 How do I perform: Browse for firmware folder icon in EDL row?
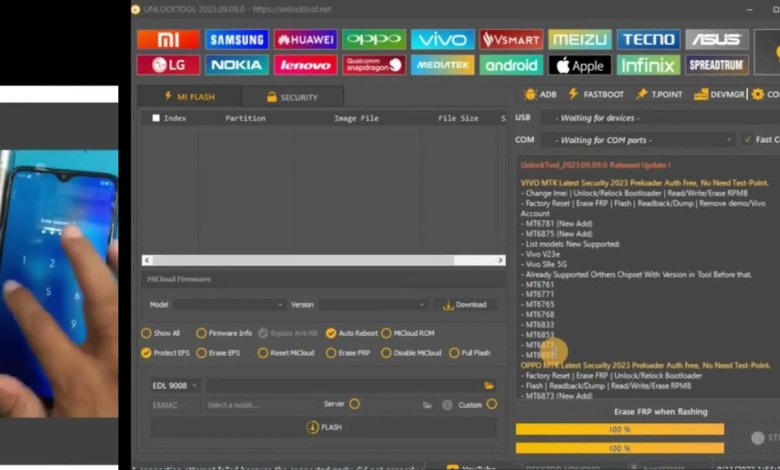(488, 385)
